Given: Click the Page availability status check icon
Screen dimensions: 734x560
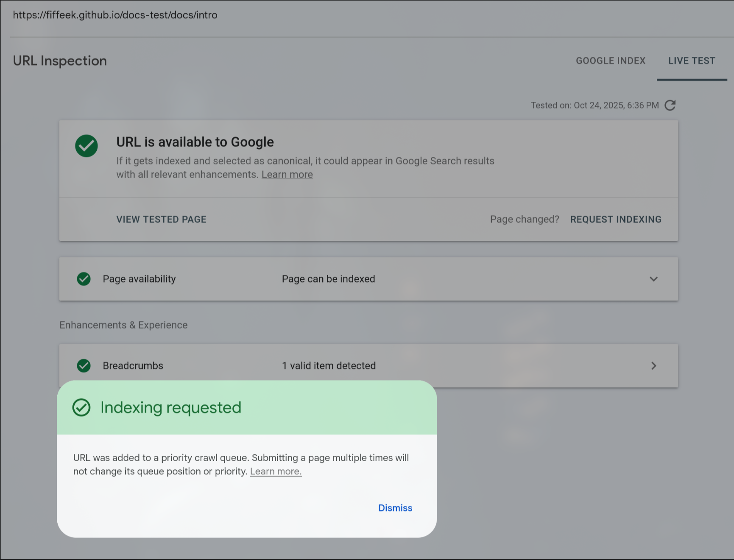Looking at the screenshot, I should (x=84, y=279).
